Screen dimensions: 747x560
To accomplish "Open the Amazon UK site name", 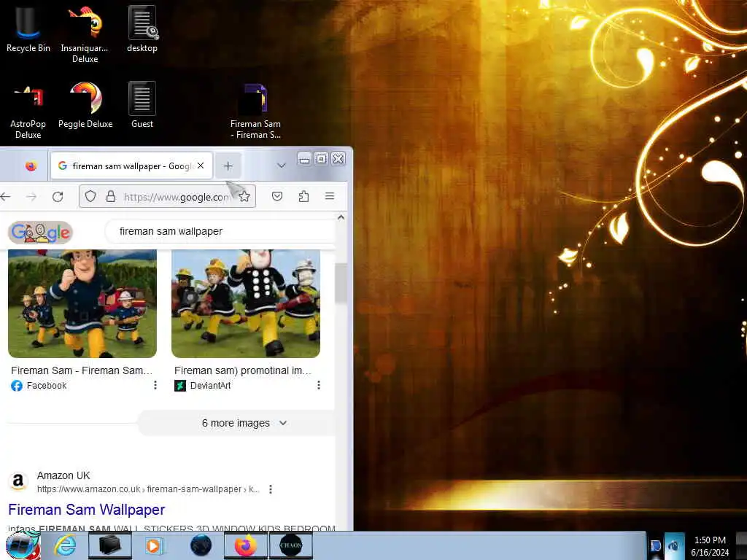I will tap(63, 475).
